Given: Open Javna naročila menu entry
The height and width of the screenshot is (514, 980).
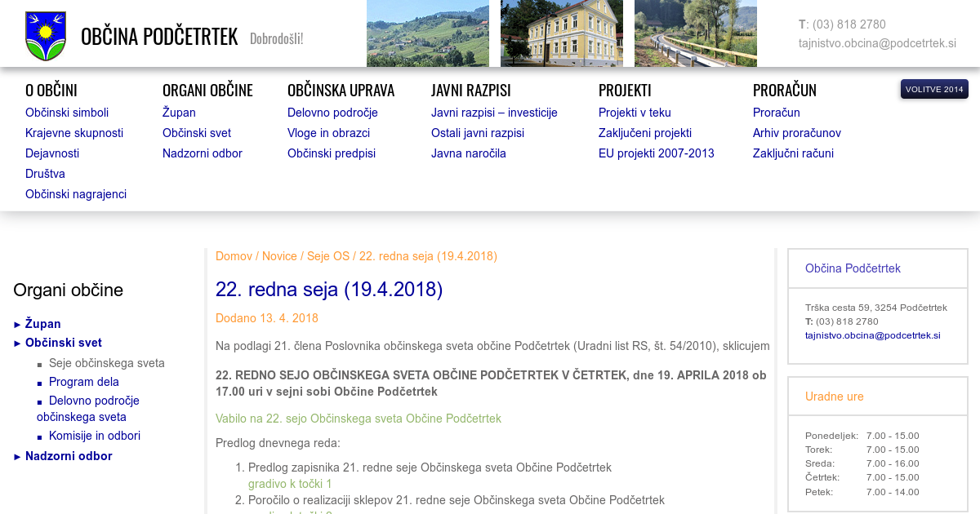Looking at the screenshot, I should pos(469,153).
